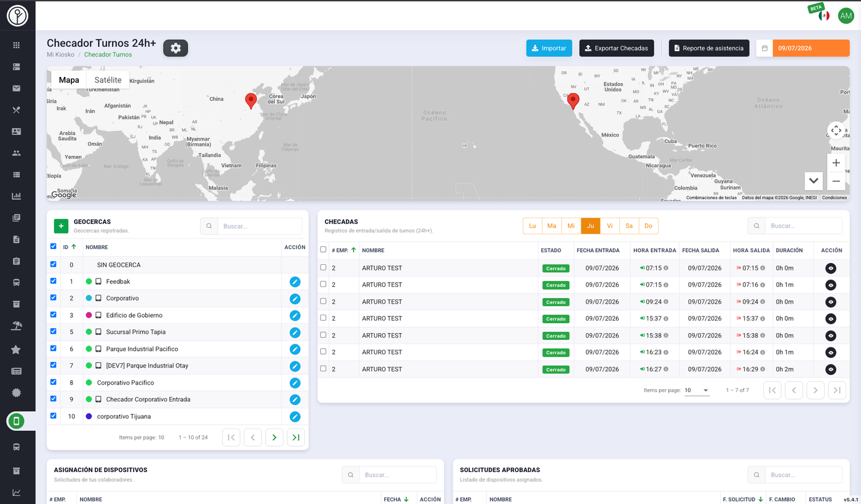Jump to last page of geocercas
Screen dimensions: 861x504
click(296, 438)
